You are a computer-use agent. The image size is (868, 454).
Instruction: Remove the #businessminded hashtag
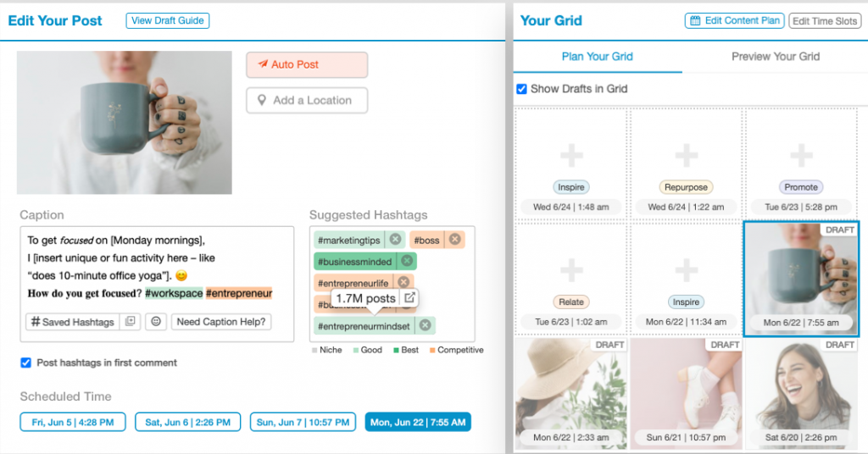click(x=407, y=262)
